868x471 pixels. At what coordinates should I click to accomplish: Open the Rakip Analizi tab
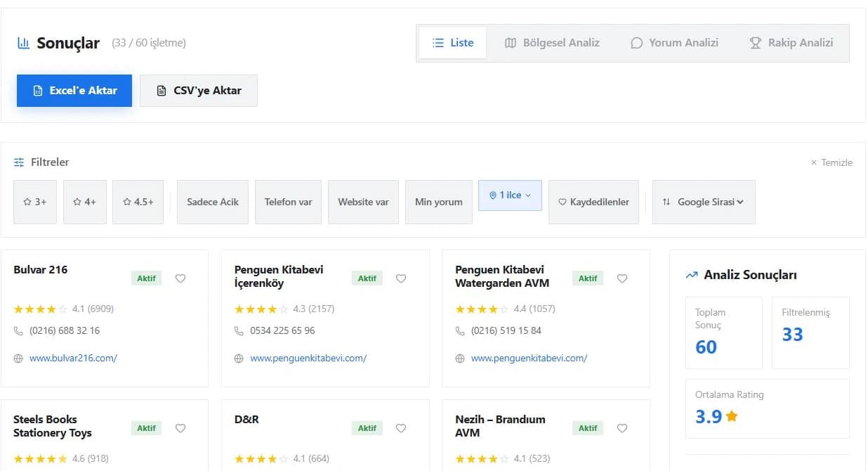pyautogui.click(x=791, y=43)
